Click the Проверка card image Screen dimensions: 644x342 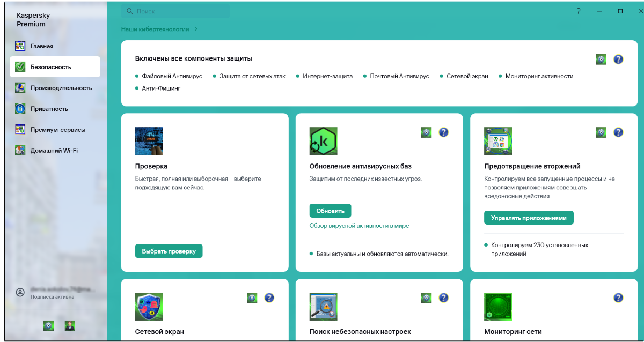coord(149,141)
